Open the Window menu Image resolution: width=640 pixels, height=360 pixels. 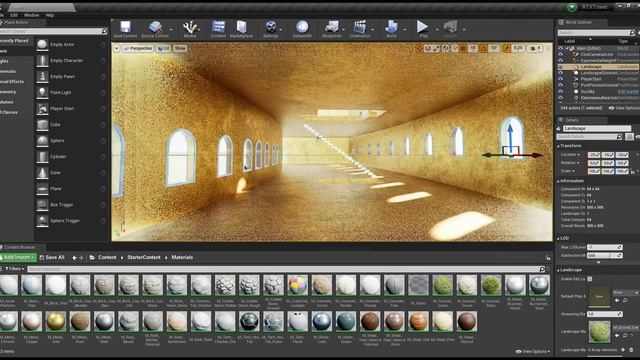click(31, 15)
